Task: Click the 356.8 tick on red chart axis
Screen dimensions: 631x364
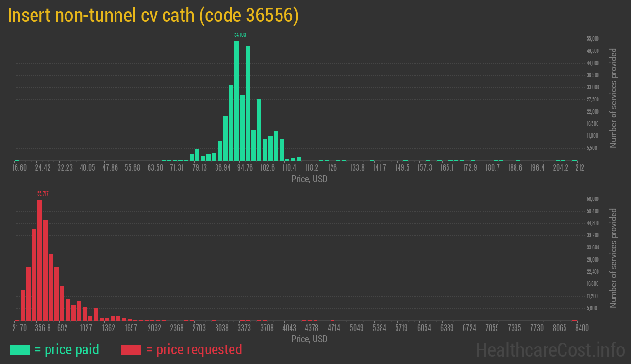Action: 43,328
